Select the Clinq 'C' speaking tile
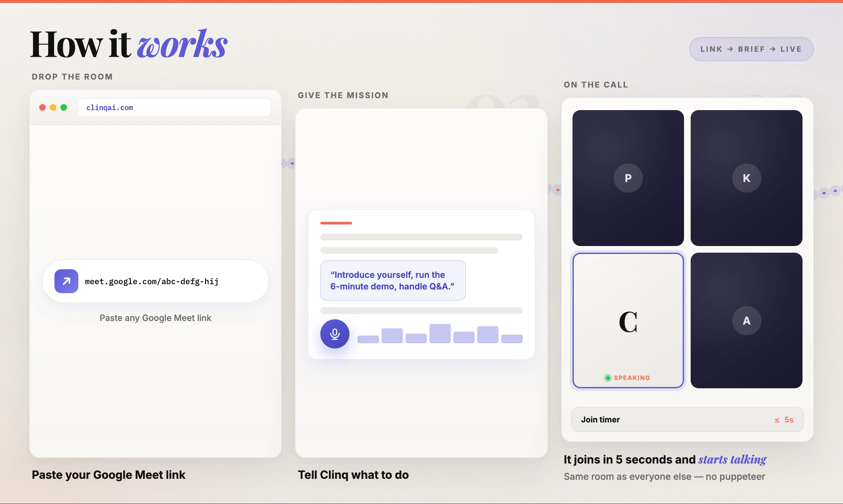 (628, 321)
